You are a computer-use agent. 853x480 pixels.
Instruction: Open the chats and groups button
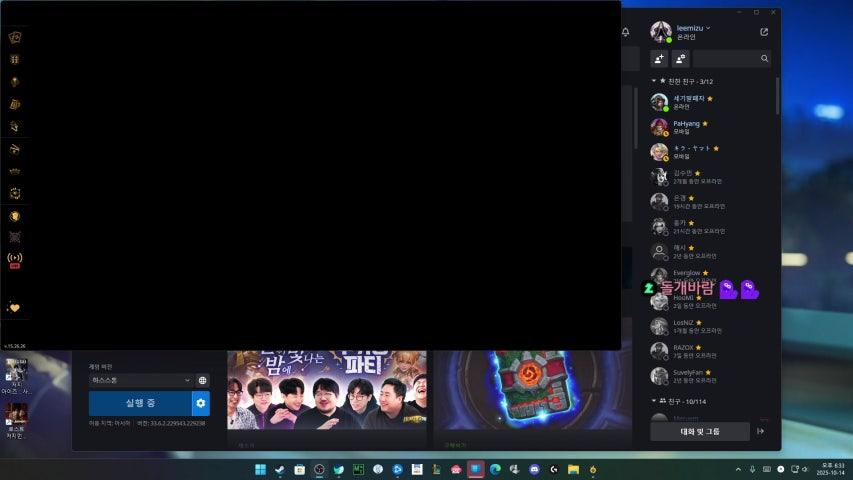pyautogui.click(x=700, y=431)
